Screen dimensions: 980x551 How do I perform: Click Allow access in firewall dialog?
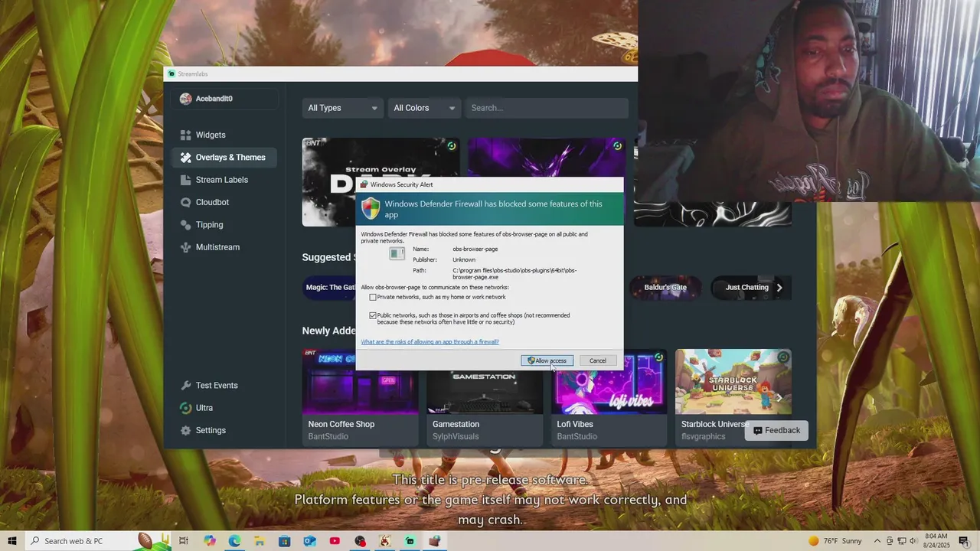tap(547, 360)
